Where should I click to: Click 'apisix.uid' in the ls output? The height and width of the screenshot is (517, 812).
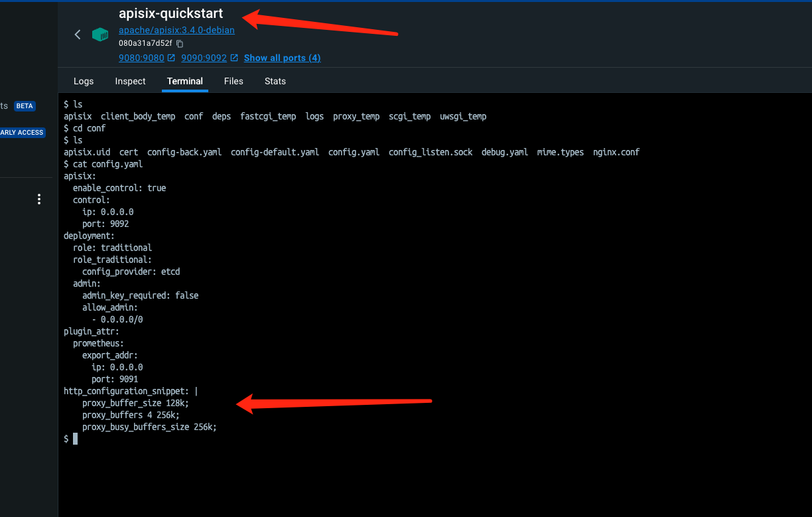pos(87,152)
